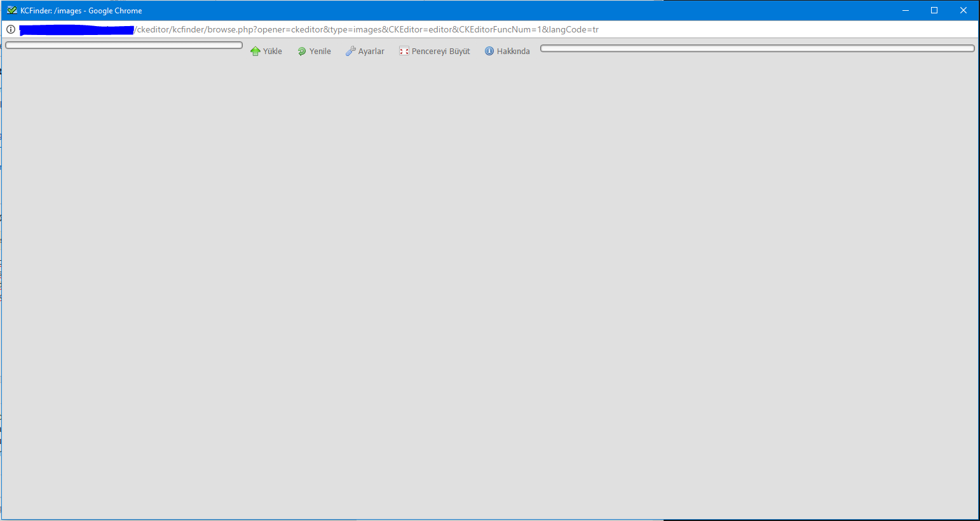
Task: Click the URL text in the address bar
Action: coord(367,29)
